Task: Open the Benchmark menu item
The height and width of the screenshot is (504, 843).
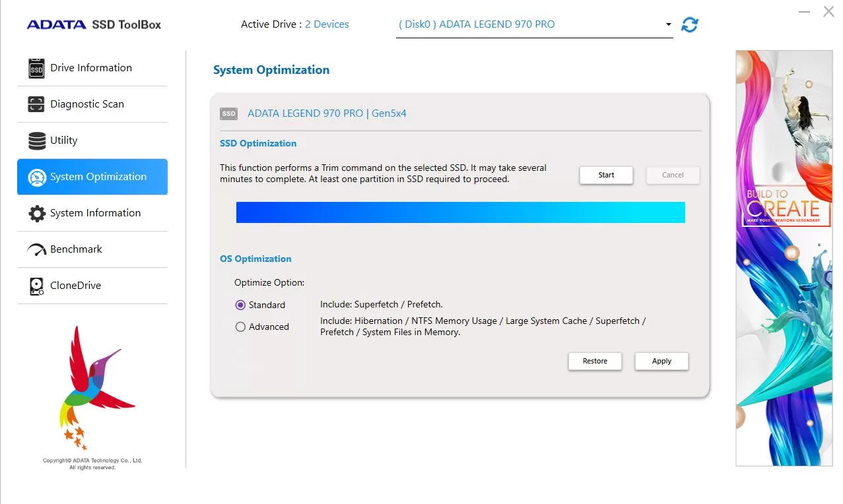Action: [76, 249]
